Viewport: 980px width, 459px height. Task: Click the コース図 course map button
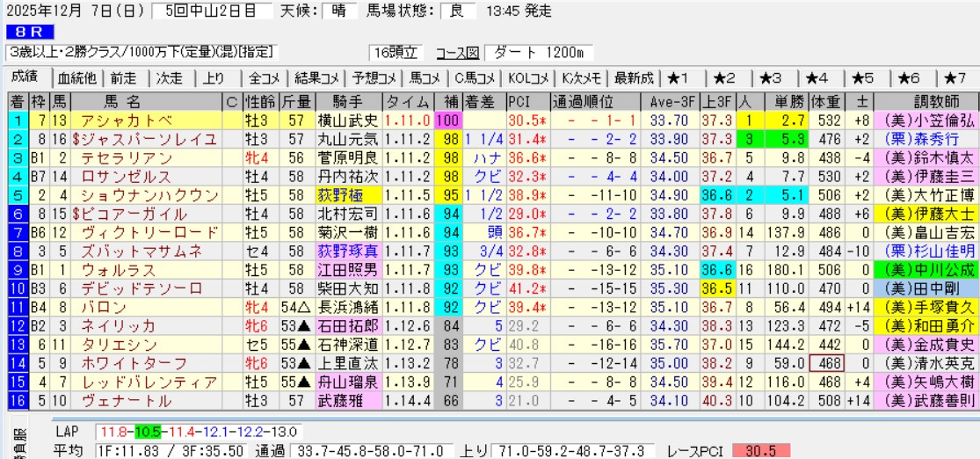click(460, 52)
